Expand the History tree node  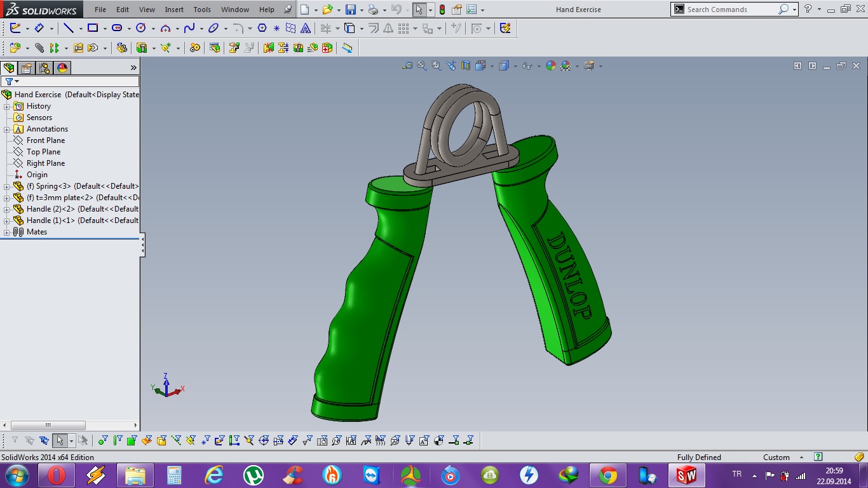pyautogui.click(x=7, y=106)
